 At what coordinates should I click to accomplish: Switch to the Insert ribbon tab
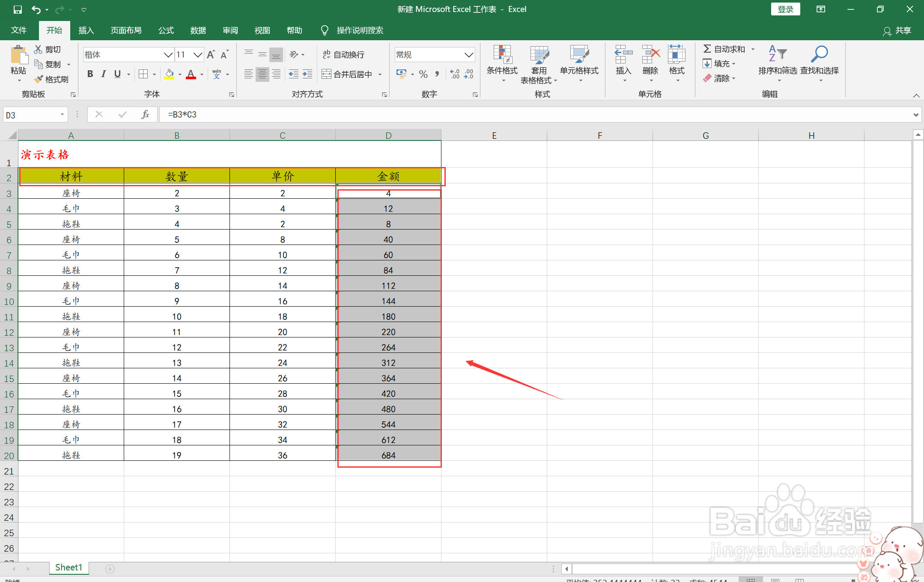[x=86, y=30]
